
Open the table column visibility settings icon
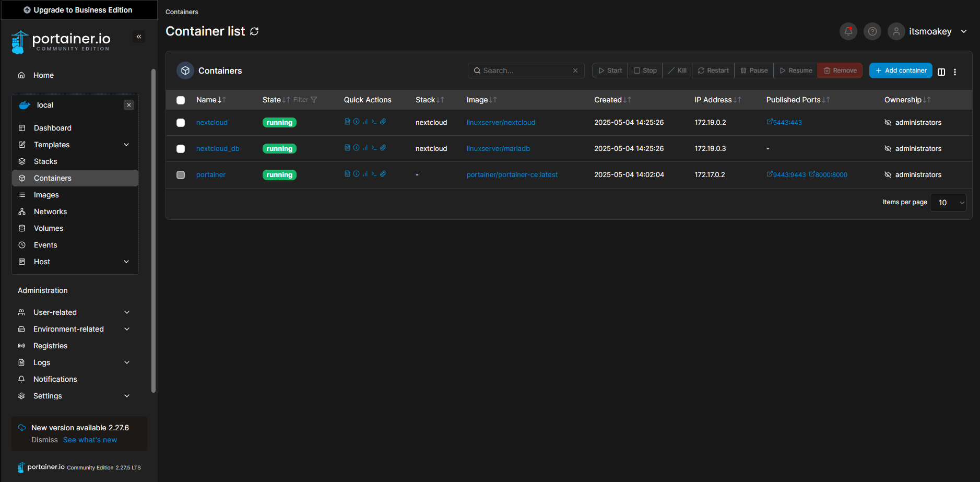pyautogui.click(x=941, y=72)
